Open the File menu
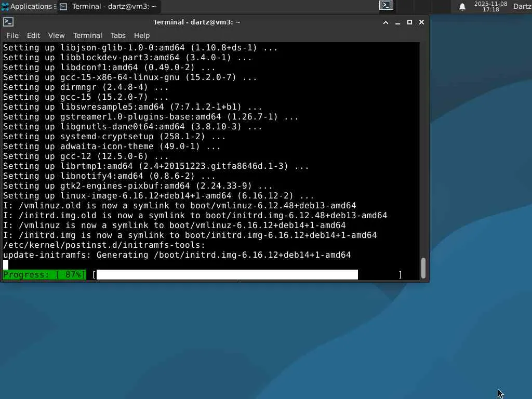The height and width of the screenshot is (399, 532). (12, 35)
